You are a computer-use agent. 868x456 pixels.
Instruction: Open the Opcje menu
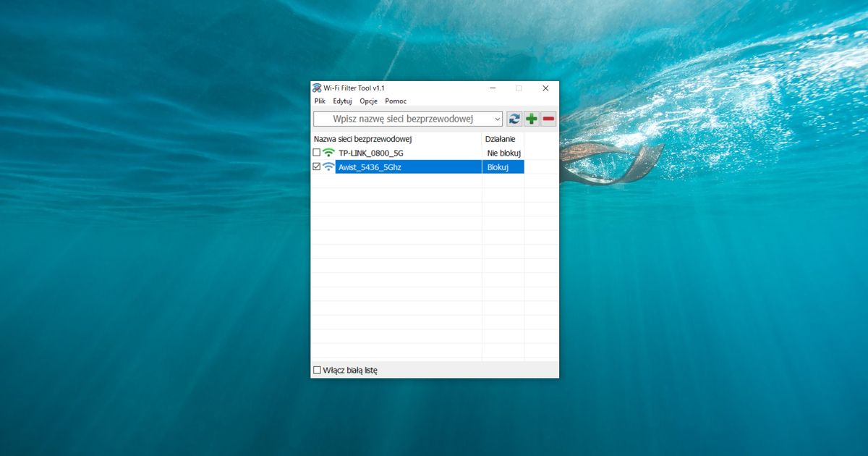[x=368, y=101]
